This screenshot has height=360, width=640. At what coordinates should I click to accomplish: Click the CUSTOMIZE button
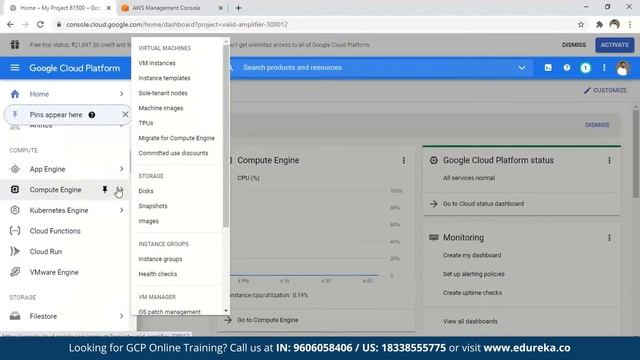click(605, 90)
